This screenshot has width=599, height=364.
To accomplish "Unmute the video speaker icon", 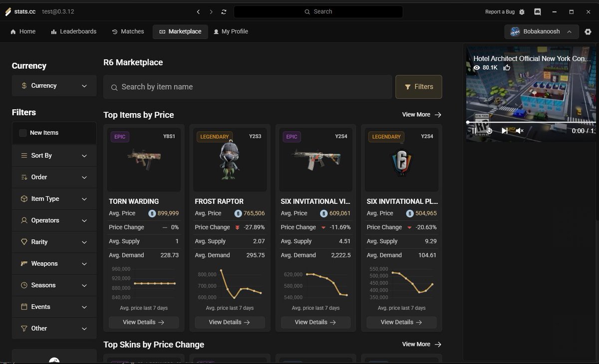I will 520,131.
